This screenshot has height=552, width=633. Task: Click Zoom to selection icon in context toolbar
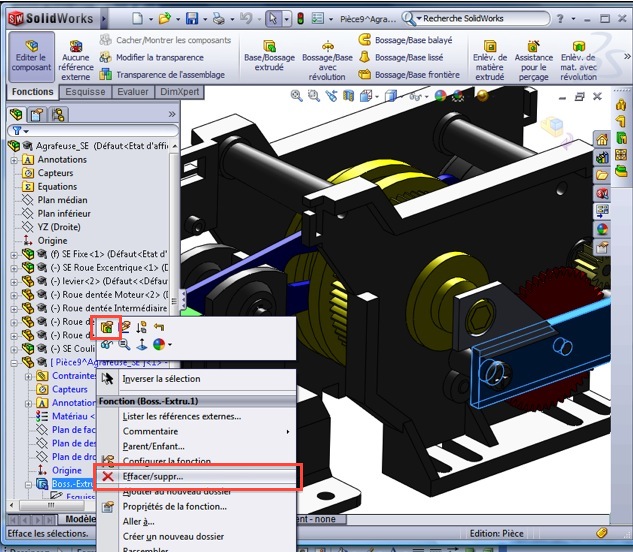coord(124,344)
